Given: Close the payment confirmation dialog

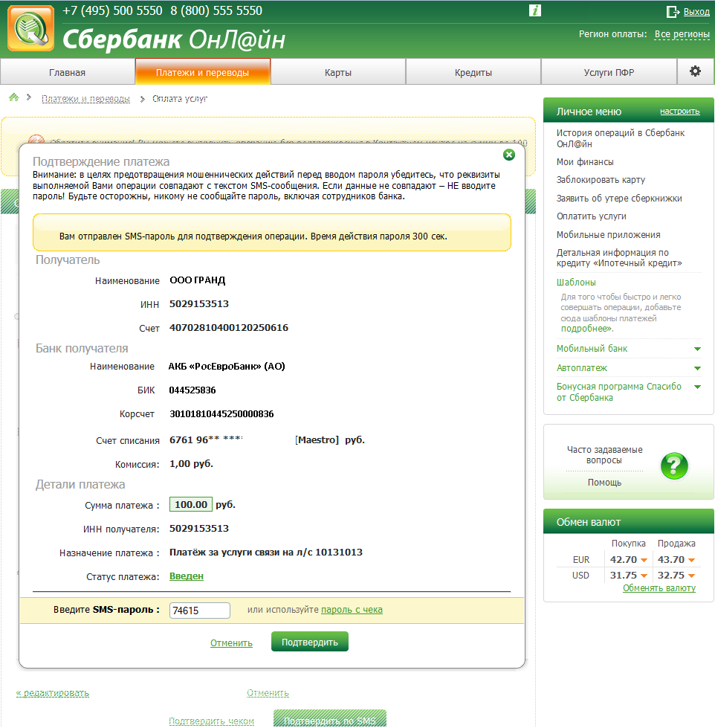Looking at the screenshot, I should [509, 155].
